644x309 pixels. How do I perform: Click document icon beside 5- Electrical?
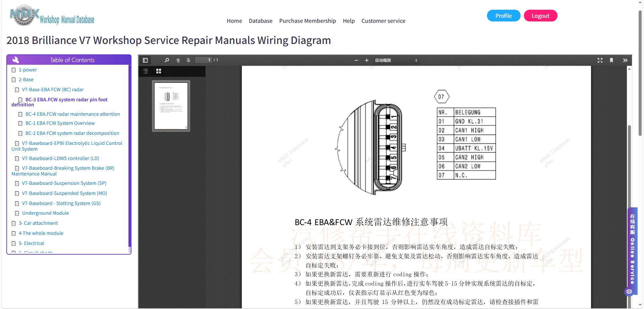click(x=14, y=244)
